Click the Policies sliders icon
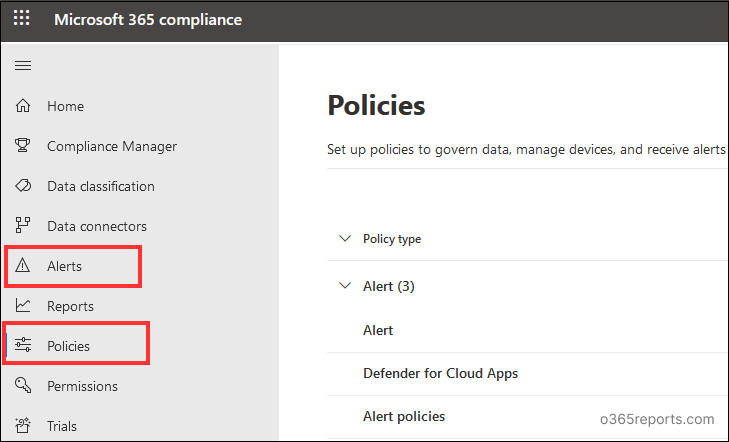729x442 pixels. 23,345
